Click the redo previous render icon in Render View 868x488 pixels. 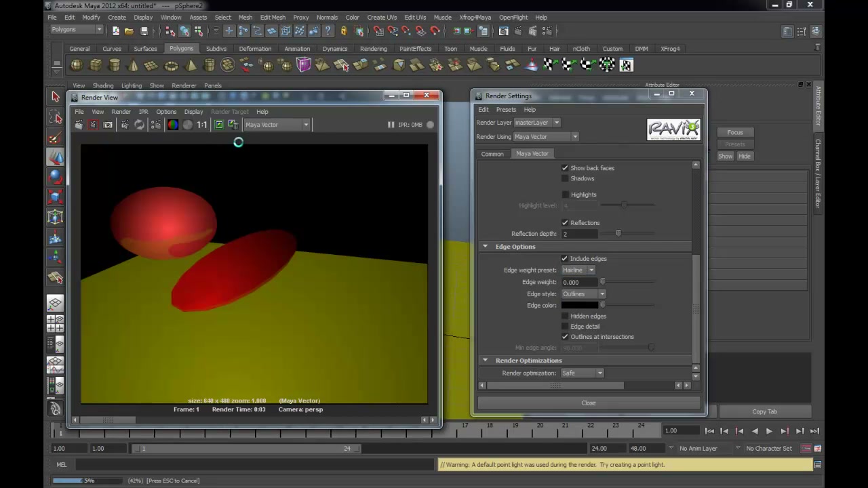pos(79,125)
